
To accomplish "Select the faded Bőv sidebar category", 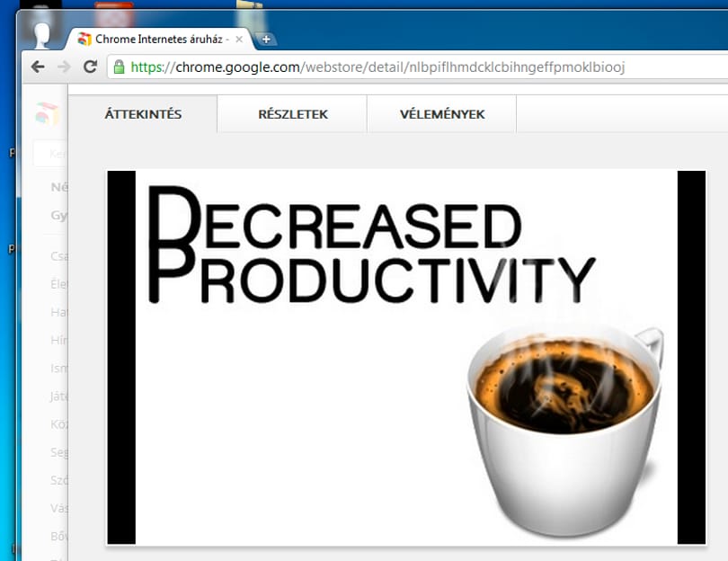I will pos(59,537).
